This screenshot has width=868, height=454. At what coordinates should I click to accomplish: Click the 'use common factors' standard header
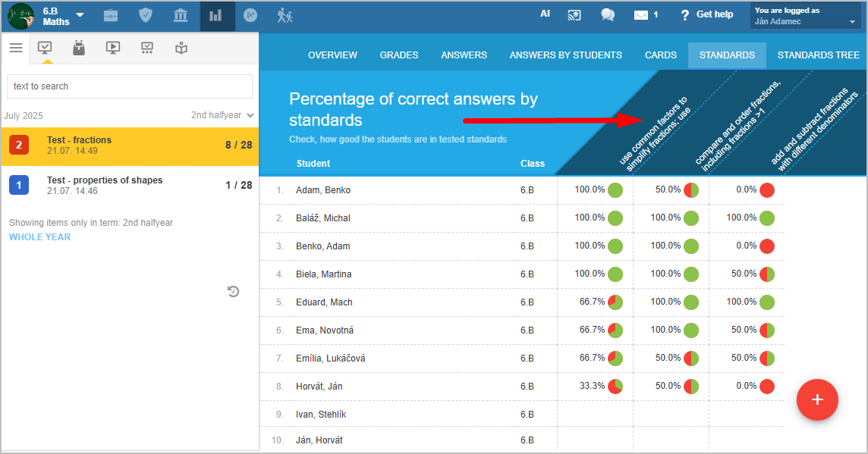point(656,133)
